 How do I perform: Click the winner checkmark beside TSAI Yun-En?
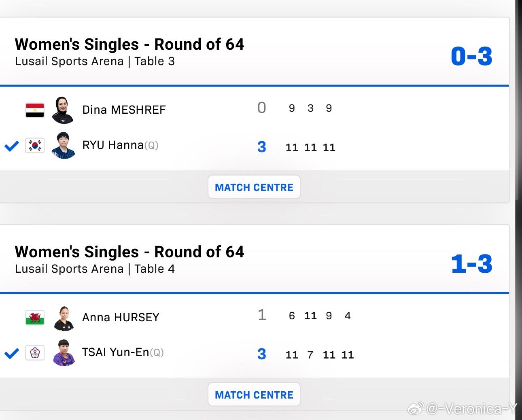pos(12,353)
